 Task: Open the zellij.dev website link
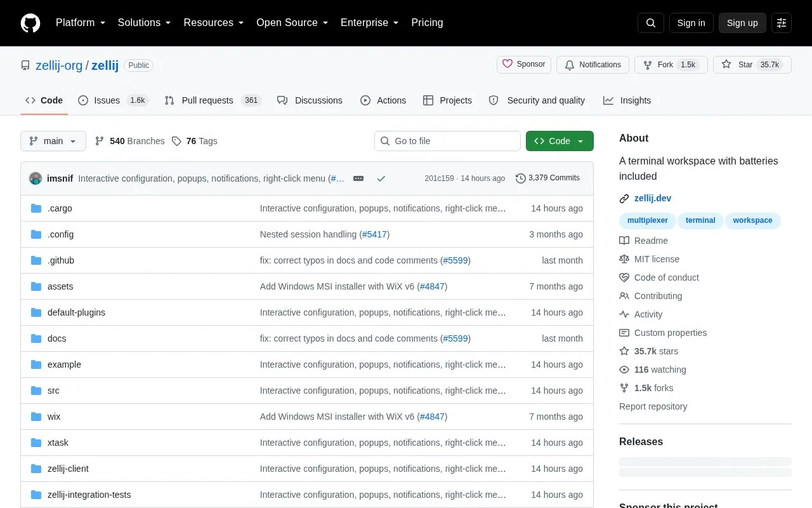pyautogui.click(x=653, y=199)
